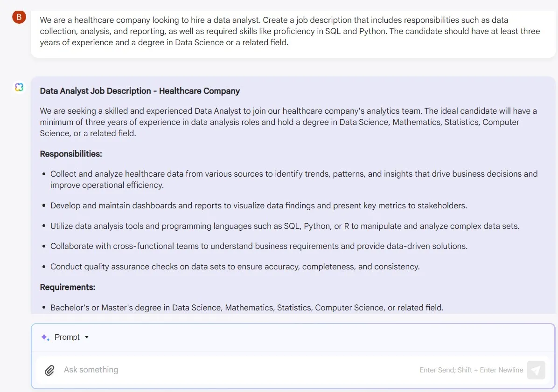Click the paper plane send icon
This screenshot has width=558, height=392.
(x=536, y=370)
